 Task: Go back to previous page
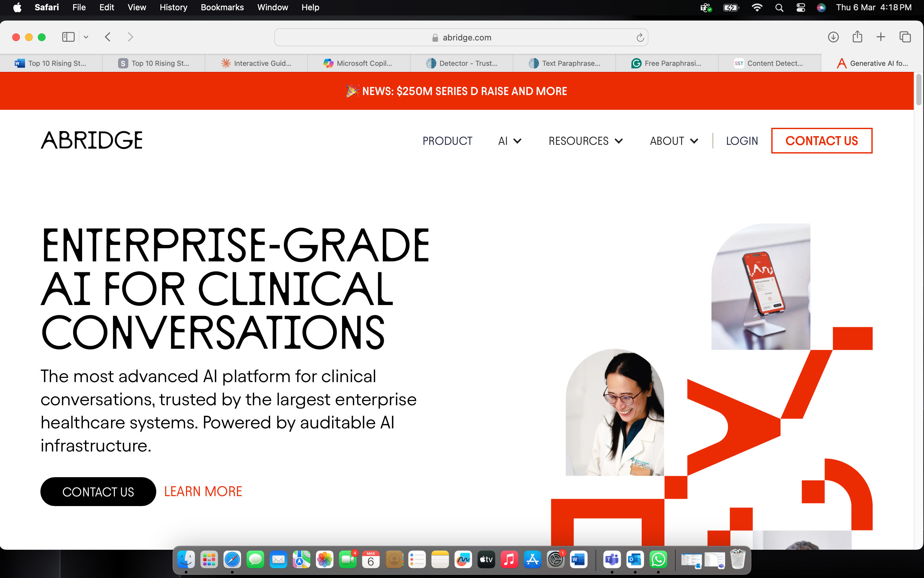[x=108, y=37]
